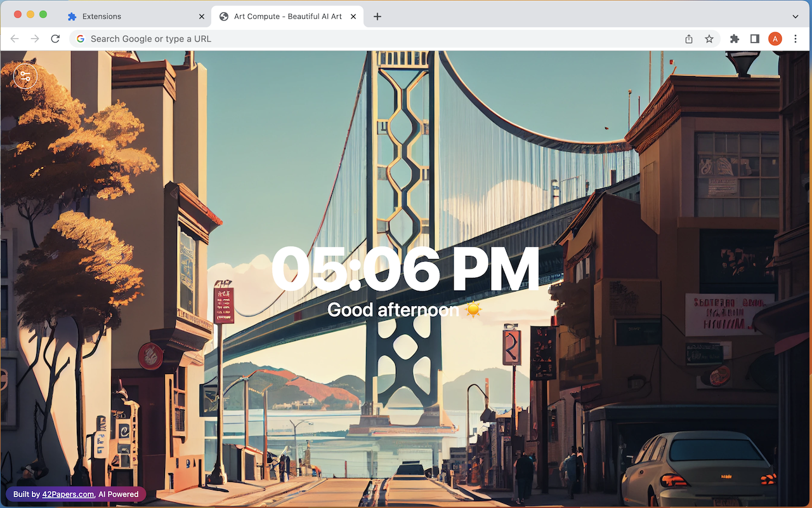Viewport: 812px width, 508px height.
Task: Close the Extensions tab
Action: 202,17
